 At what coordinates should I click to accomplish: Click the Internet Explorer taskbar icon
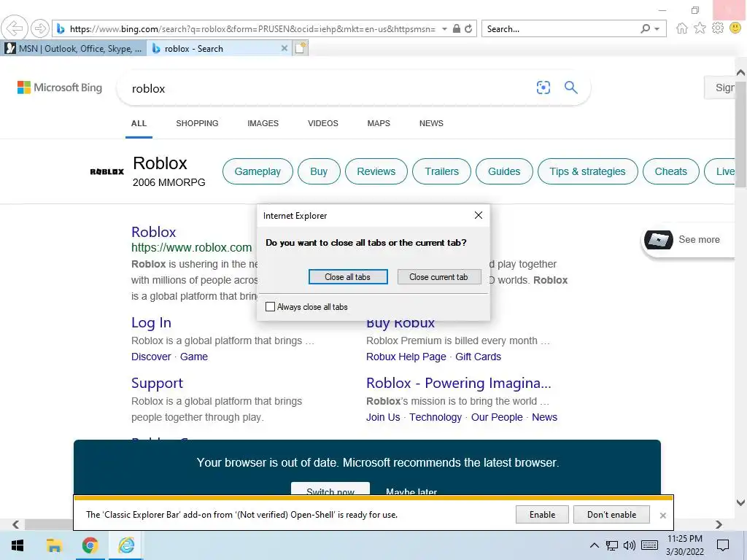click(126, 545)
